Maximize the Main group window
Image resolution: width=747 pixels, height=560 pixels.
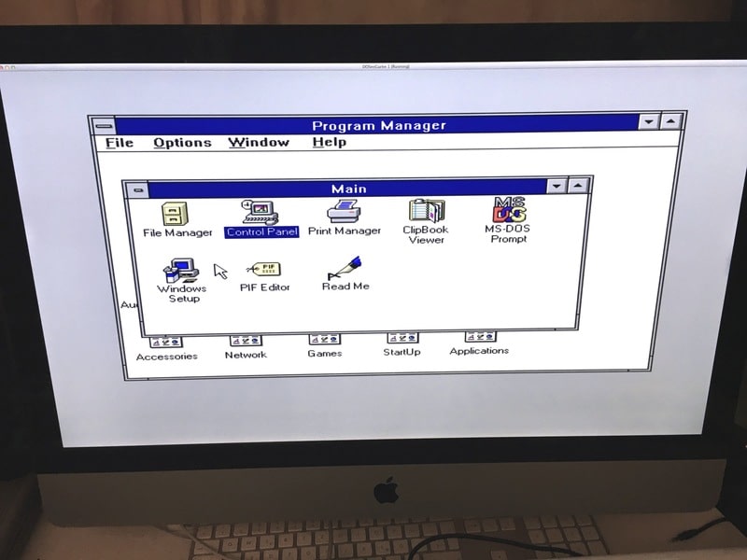point(578,185)
